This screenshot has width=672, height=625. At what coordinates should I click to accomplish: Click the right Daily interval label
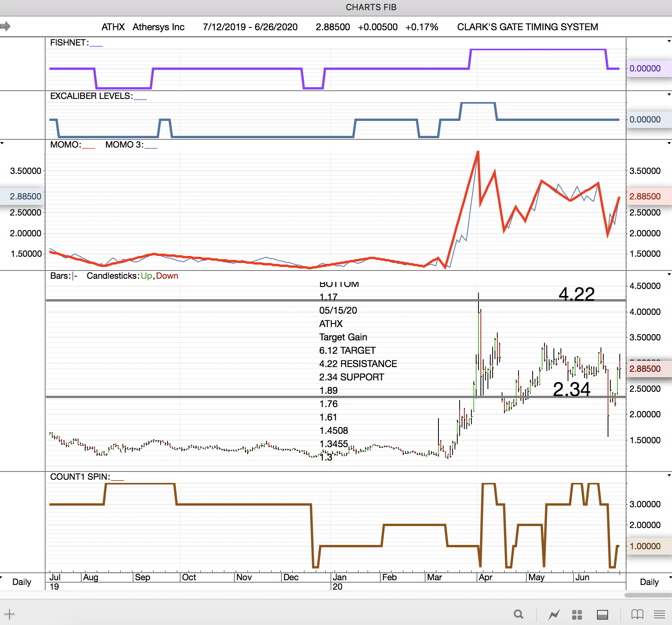tap(649, 582)
